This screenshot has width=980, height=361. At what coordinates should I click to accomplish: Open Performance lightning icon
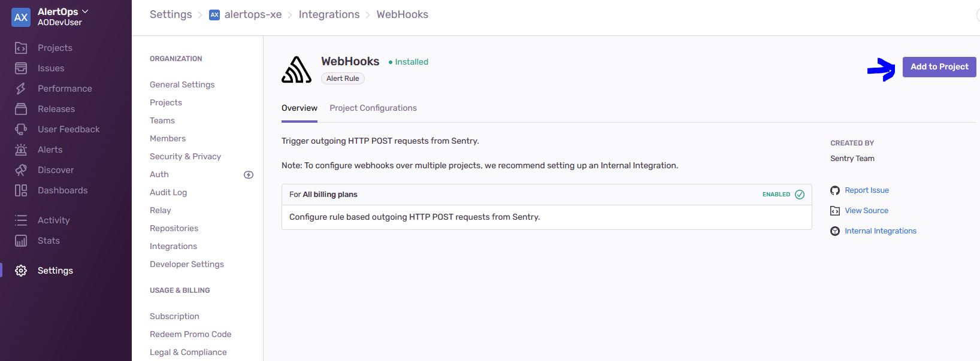coord(21,89)
